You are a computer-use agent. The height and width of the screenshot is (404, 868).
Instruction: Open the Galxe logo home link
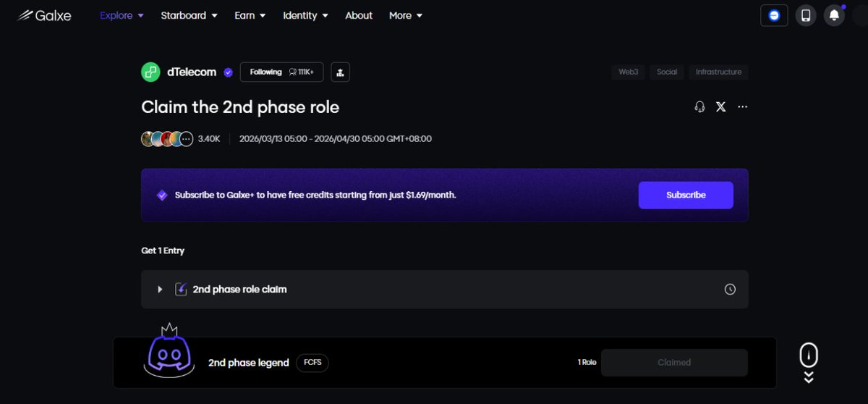(44, 15)
